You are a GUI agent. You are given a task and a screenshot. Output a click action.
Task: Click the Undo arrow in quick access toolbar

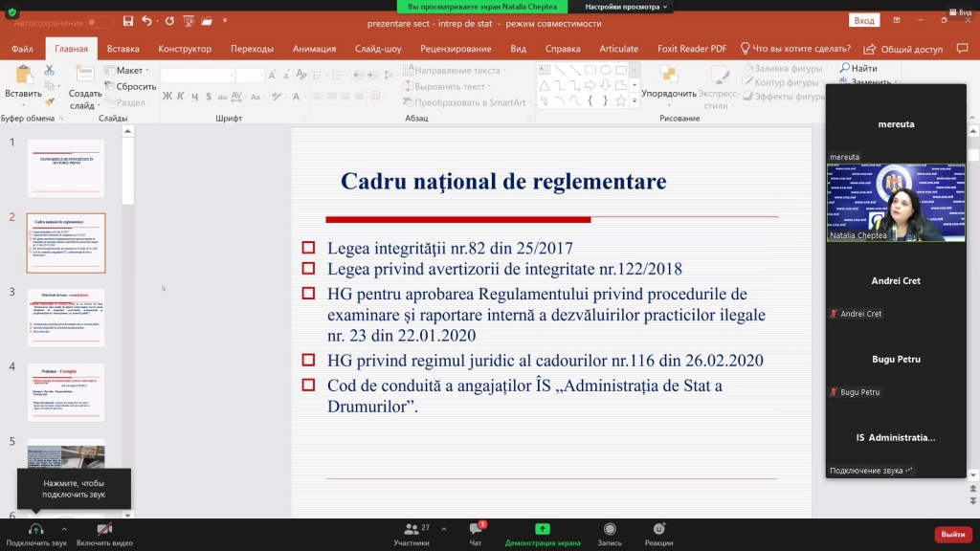click(146, 20)
